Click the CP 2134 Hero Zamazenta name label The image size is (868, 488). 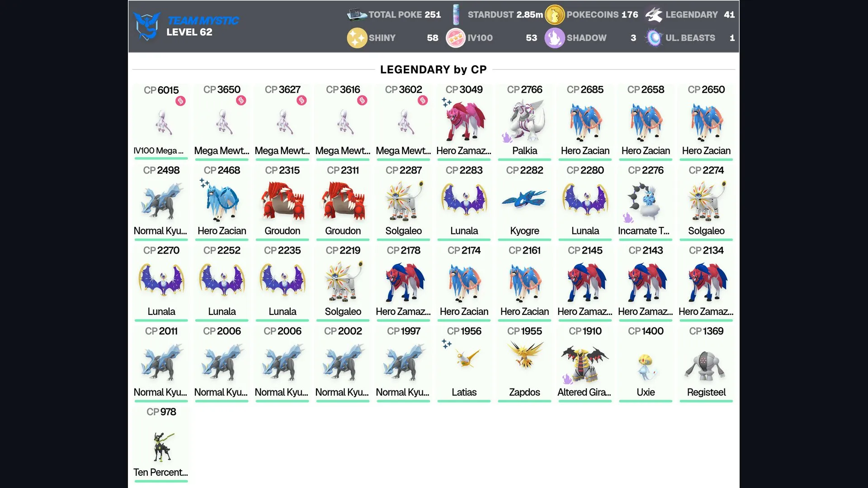click(706, 311)
